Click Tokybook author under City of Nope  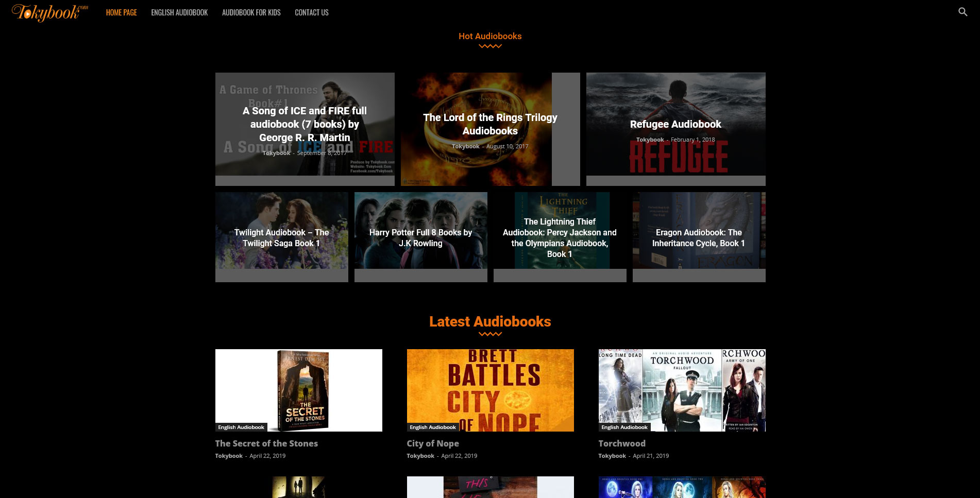[420, 456]
